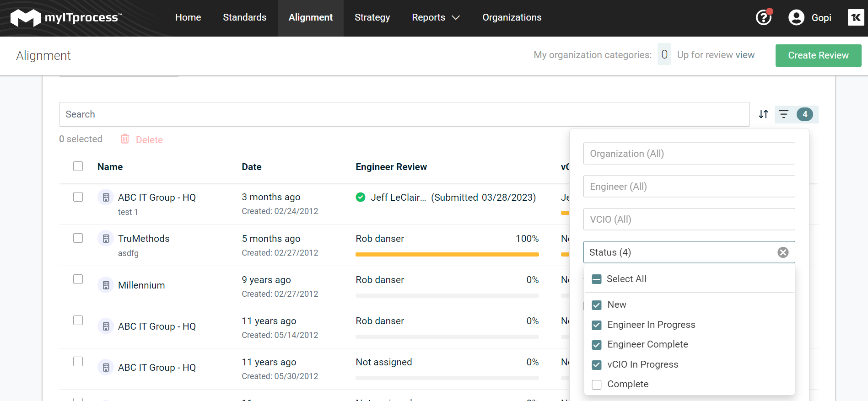The width and height of the screenshot is (868, 401).
Task: Open ABC IT Group - HQ test 1 review
Action: 157,198
